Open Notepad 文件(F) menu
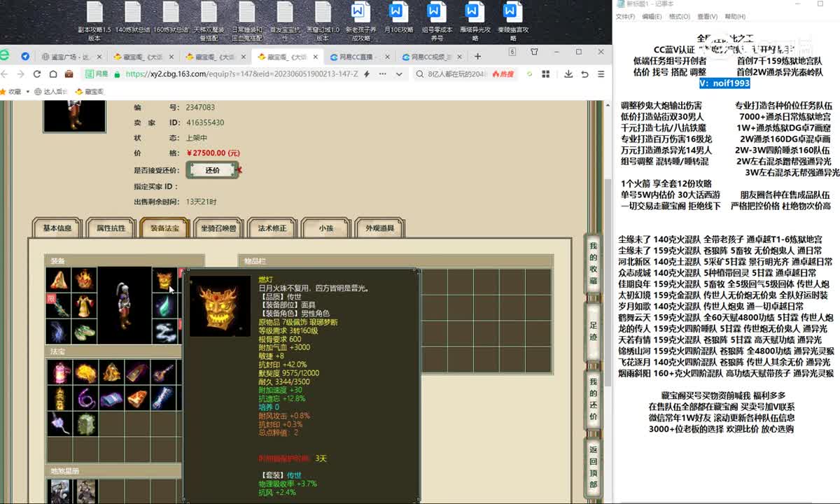This screenshot has width=840, height=504. click(627, 16)
